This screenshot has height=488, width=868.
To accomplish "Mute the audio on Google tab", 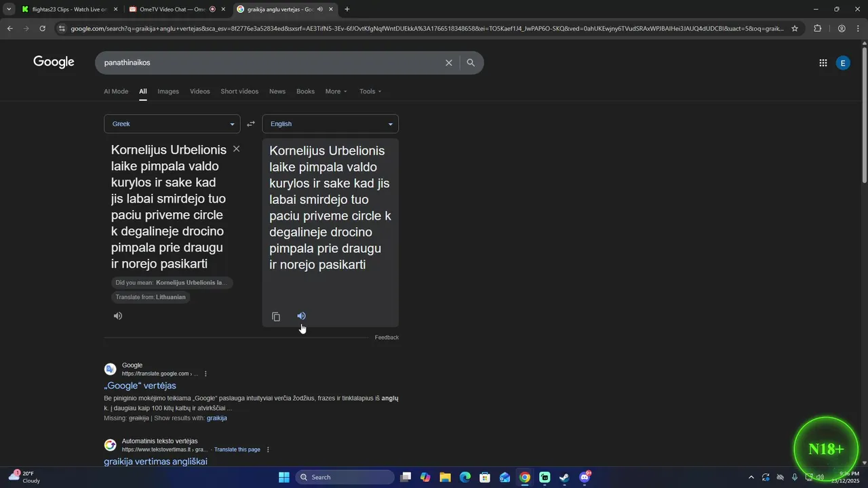I will 319,9.
